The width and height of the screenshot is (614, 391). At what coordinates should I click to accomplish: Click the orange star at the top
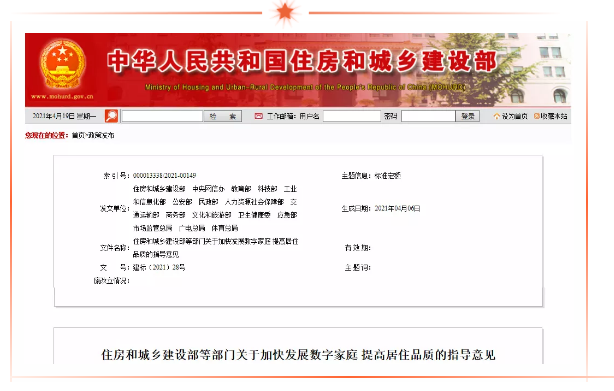click(x=285, y=12)
